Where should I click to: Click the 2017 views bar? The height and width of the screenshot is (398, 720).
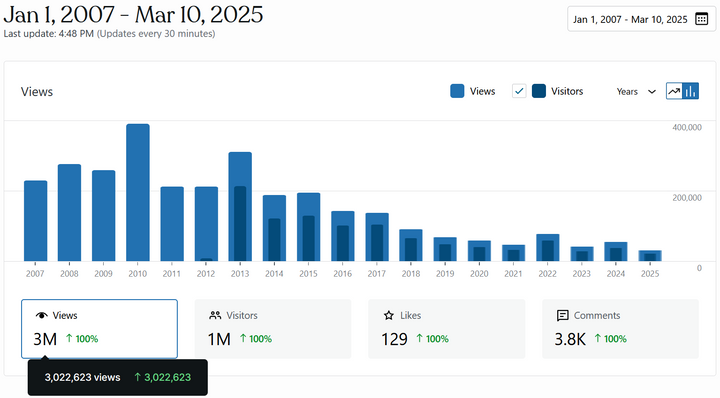pyautogui.click(x=377, y=237)
